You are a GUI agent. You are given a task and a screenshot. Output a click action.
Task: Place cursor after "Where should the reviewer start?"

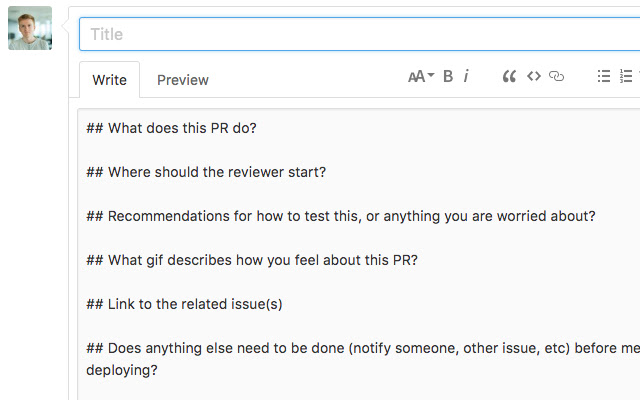(328, 172)
